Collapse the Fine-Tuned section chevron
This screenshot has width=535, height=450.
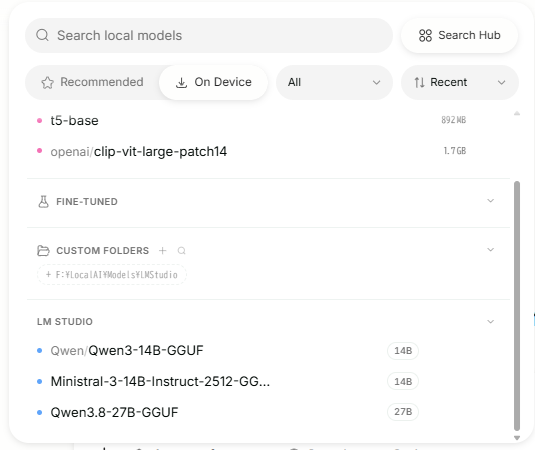tap(490, 201)
